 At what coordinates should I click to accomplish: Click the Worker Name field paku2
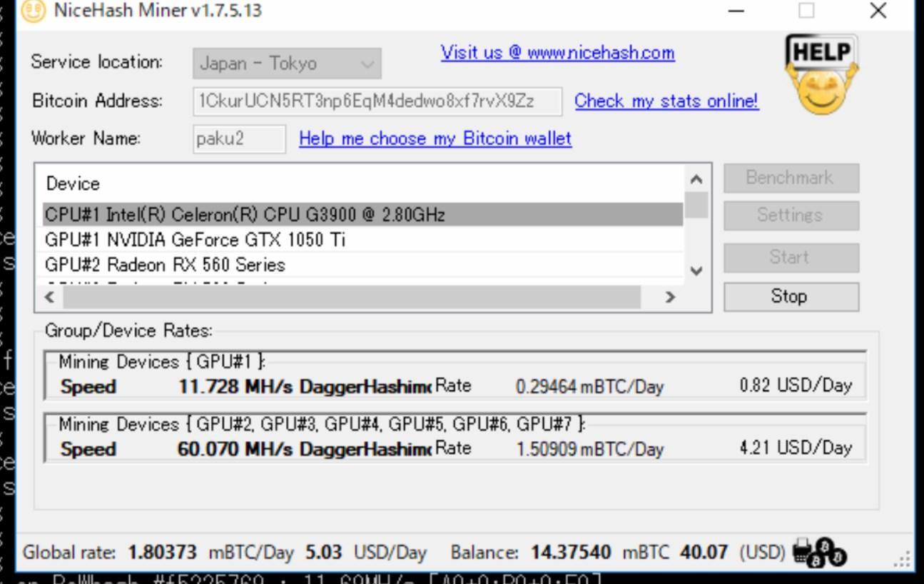[x=239, y=139]
